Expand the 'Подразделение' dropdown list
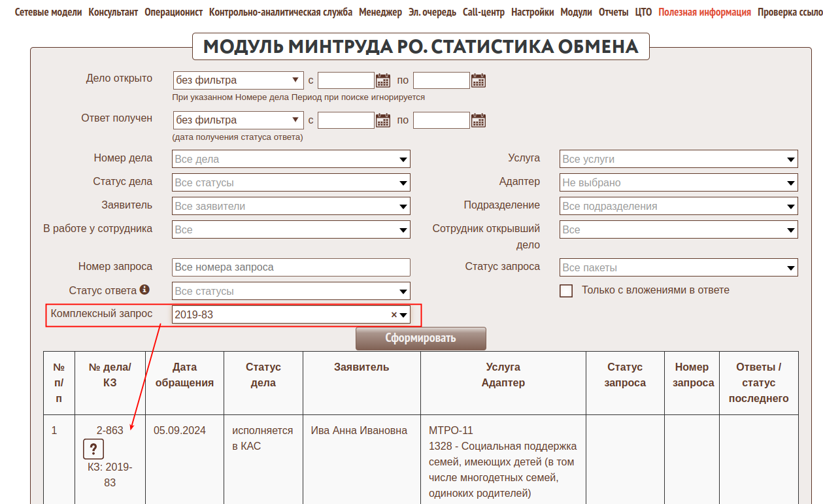Viewport: 823px width, 504px height. pyautogui.click(x=678, y=207)
